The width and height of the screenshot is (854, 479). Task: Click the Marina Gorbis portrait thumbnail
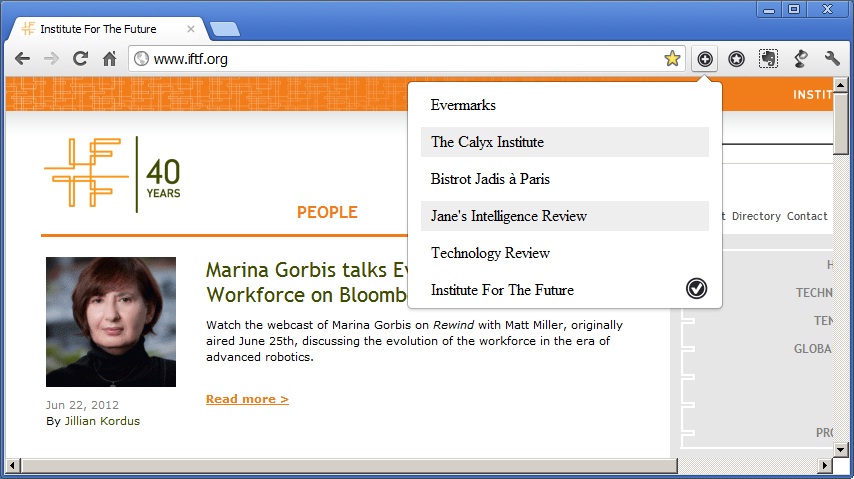click(x=111, y=322)
